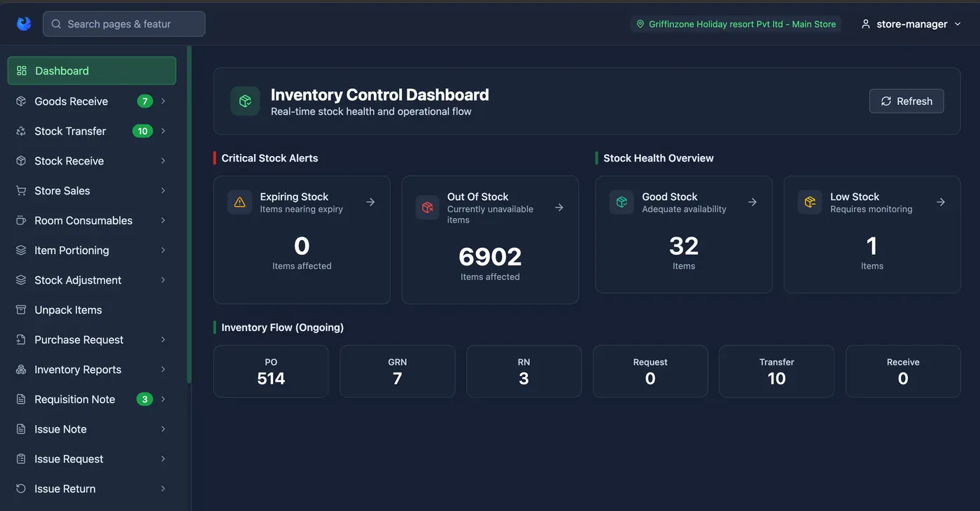The image size is (980, 511).
Task: Click the blue bird app logo
Action: (24, 24)
